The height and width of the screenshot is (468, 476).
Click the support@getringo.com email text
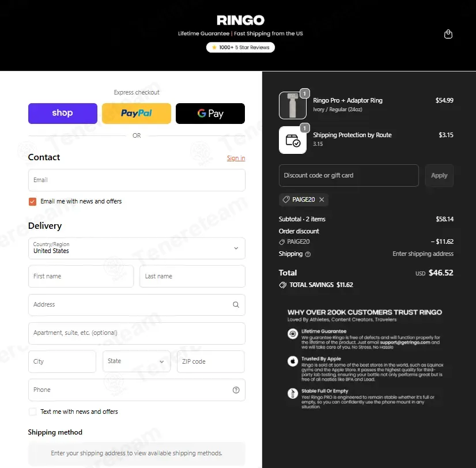click(x=405, y=342)
